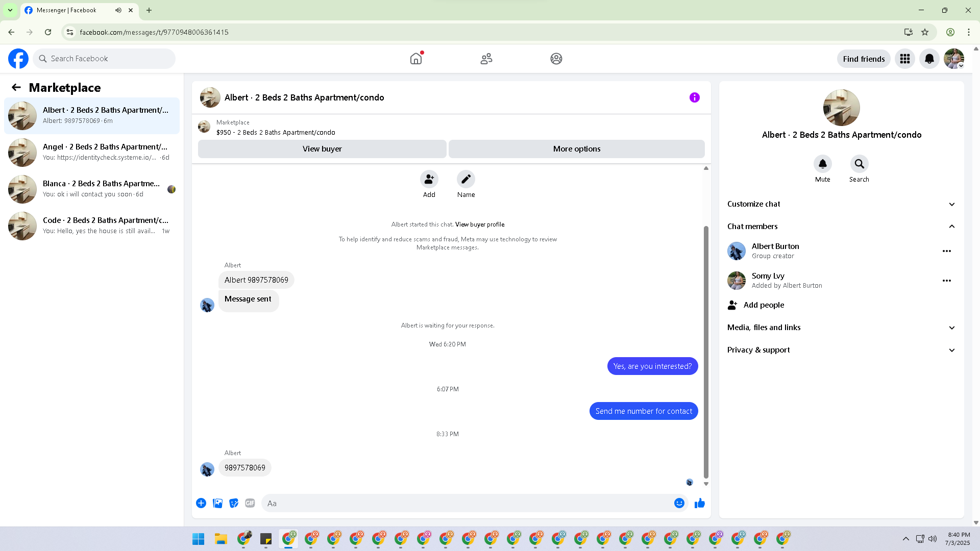980x551 pixels.
Task: Open the sticker chooser icon
Action: coord(234,503)
